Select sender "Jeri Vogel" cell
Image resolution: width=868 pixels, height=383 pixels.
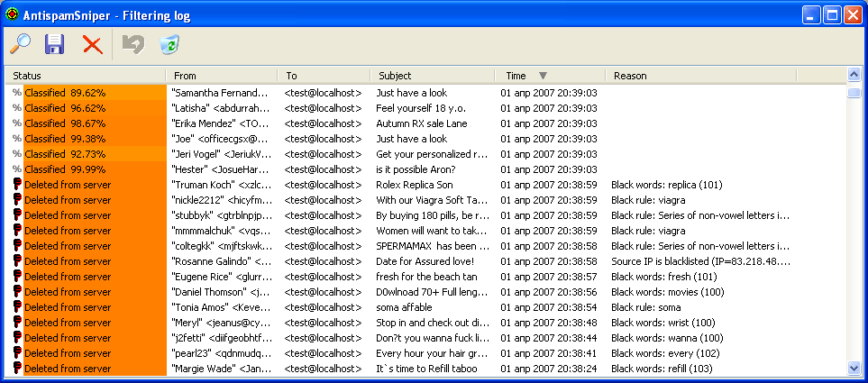[220, 154]
